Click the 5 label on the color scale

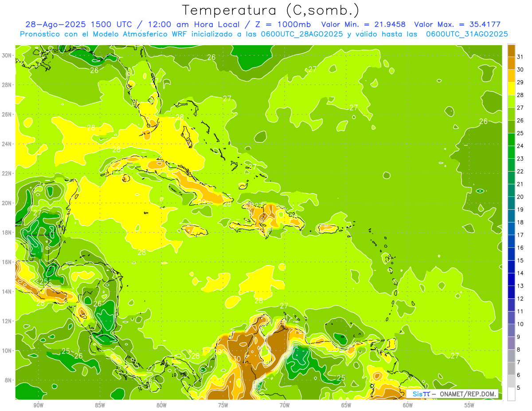519,388
